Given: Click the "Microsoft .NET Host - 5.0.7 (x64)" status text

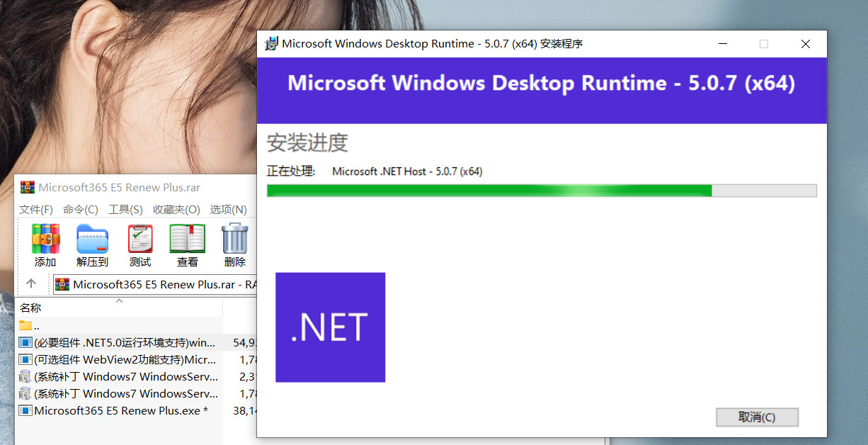Looking at the screenshot, I should tap(407, 171).
